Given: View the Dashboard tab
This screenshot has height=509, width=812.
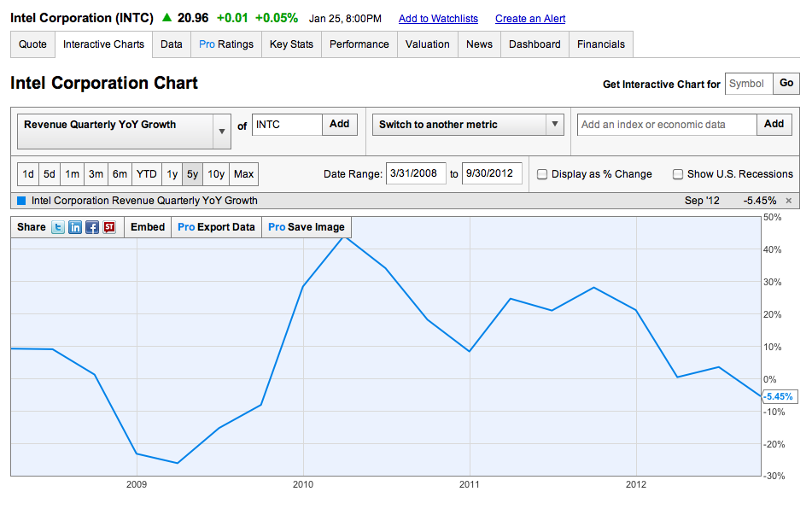Looking at the screenshot, I should pyautogui.click(x=535, y=44).
